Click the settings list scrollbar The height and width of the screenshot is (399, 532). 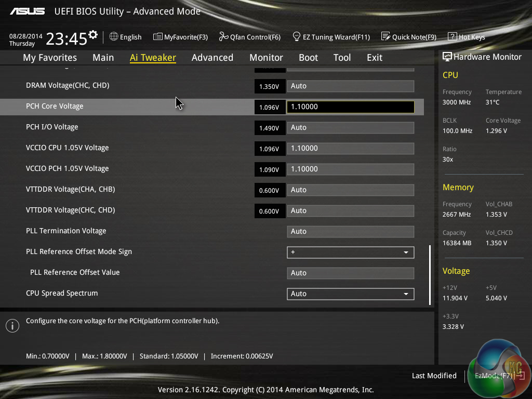pos(430,275)
